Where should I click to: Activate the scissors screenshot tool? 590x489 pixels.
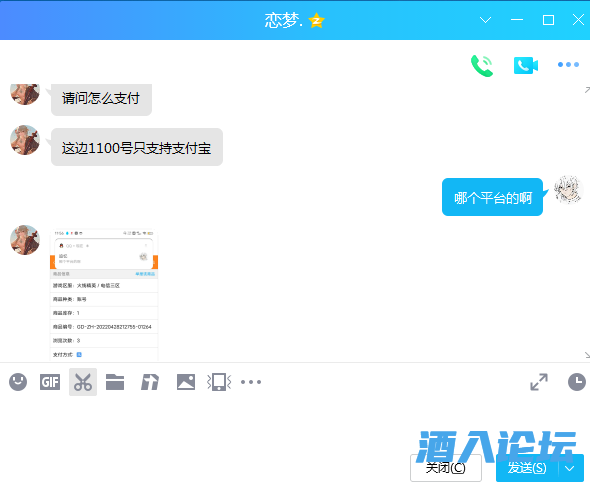[x=83, y=382]
